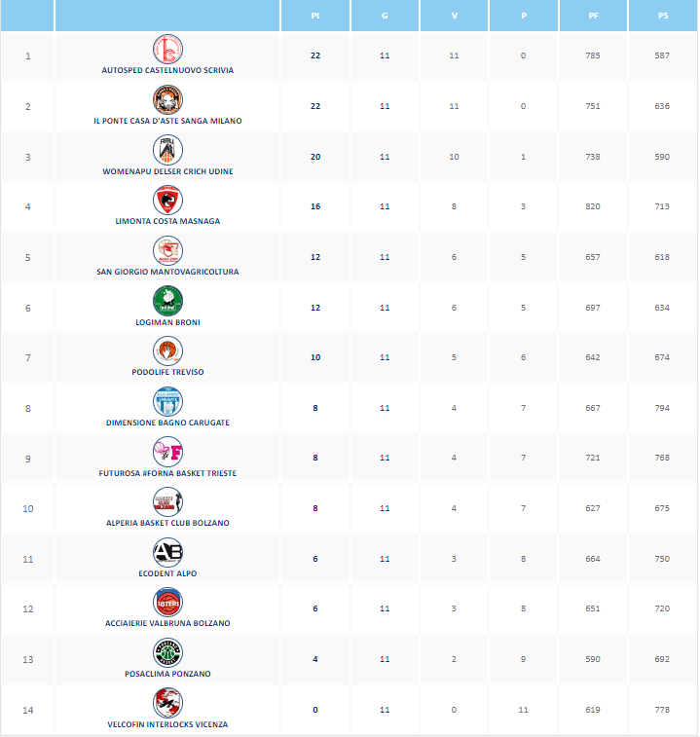Click the Posaclima Ponzano team logo
Image resolution: width=700 pixels, height=737 pixels.
click(167, 652)
